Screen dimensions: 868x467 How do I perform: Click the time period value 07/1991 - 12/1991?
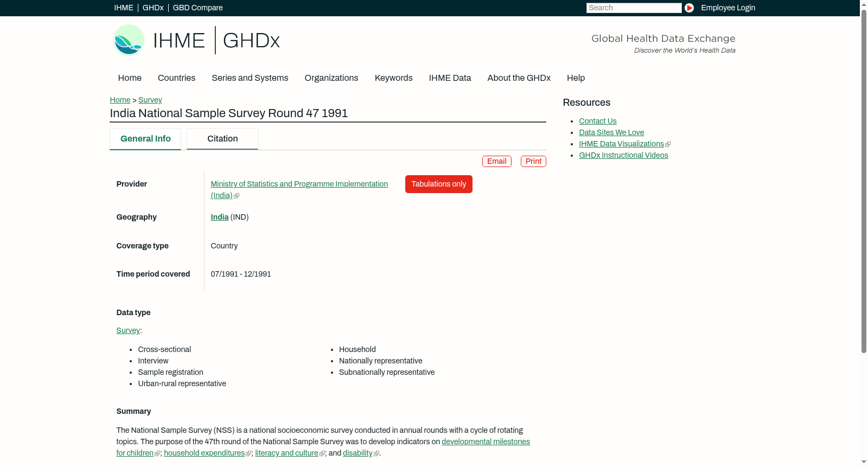[x=241, y=274]
